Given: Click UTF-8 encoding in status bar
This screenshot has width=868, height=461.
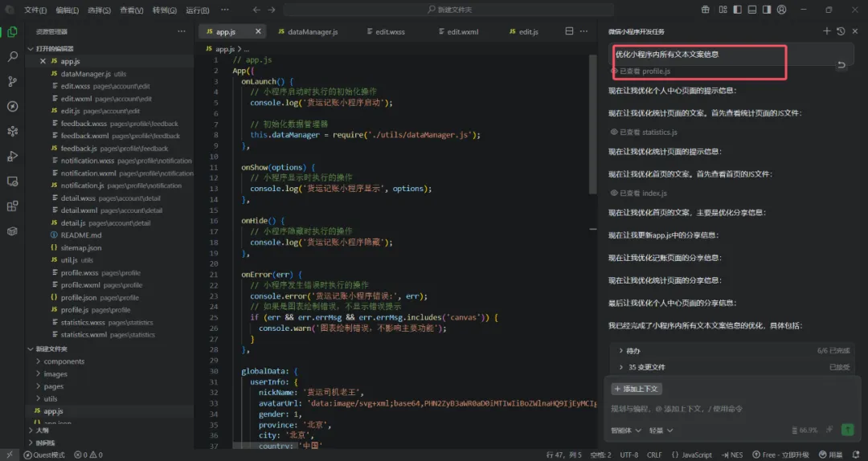Looking at the screenshot, I should [628, 455].
